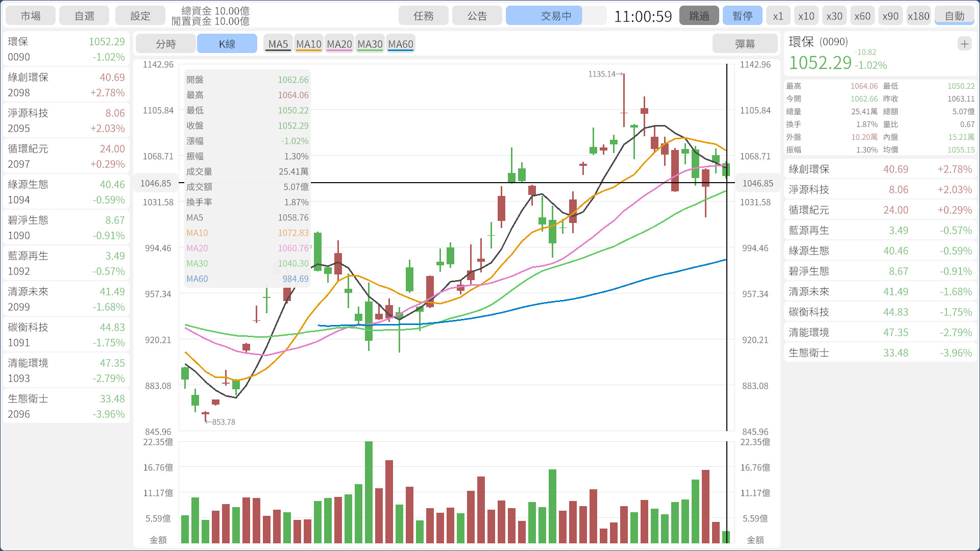Pause the simulation with 暫停
Viewport: 980px width, 551px height.
click(742, 16)
